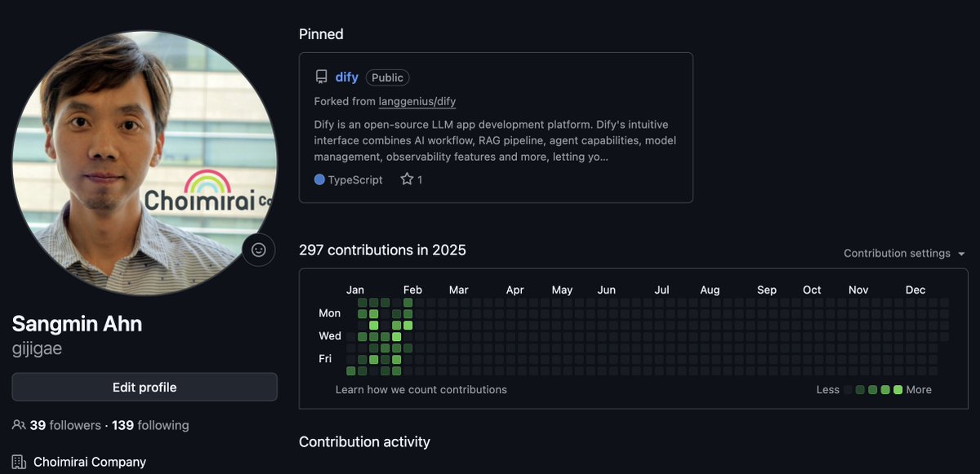Image resolution: width=980 pixels, height=474 pixels.
Task: Click the followers people icon
Action: point(19,425)
